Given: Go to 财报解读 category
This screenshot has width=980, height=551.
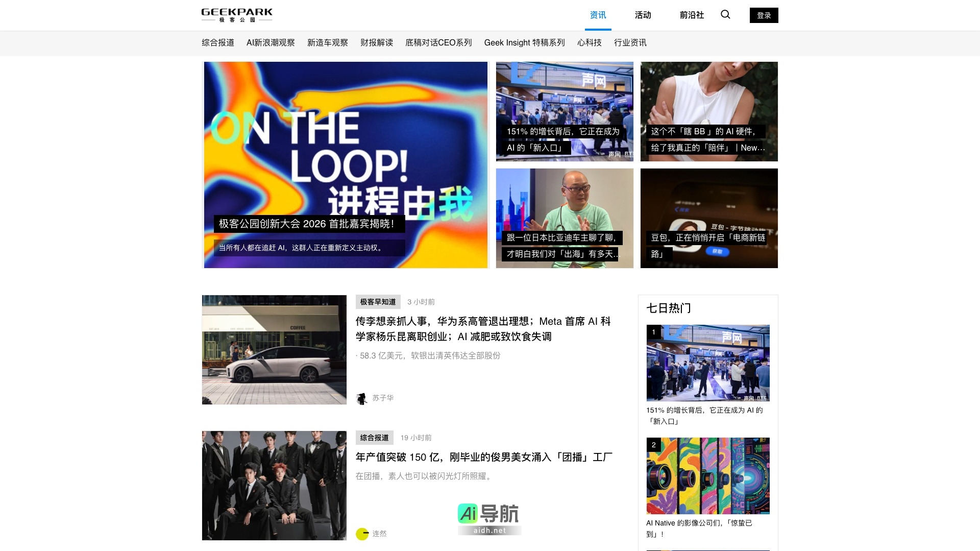Looking at the screenshot, I should (x=377, y=43).
